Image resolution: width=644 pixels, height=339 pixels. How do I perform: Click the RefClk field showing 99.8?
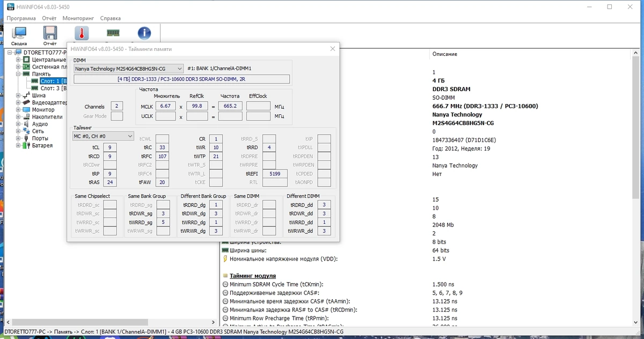(x=197, y=106)
